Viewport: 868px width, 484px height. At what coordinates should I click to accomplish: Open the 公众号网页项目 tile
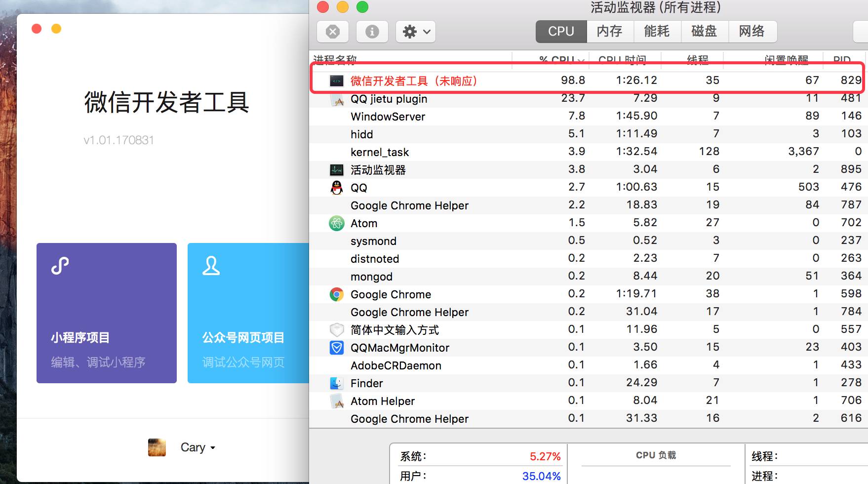(x=248, y=313)
